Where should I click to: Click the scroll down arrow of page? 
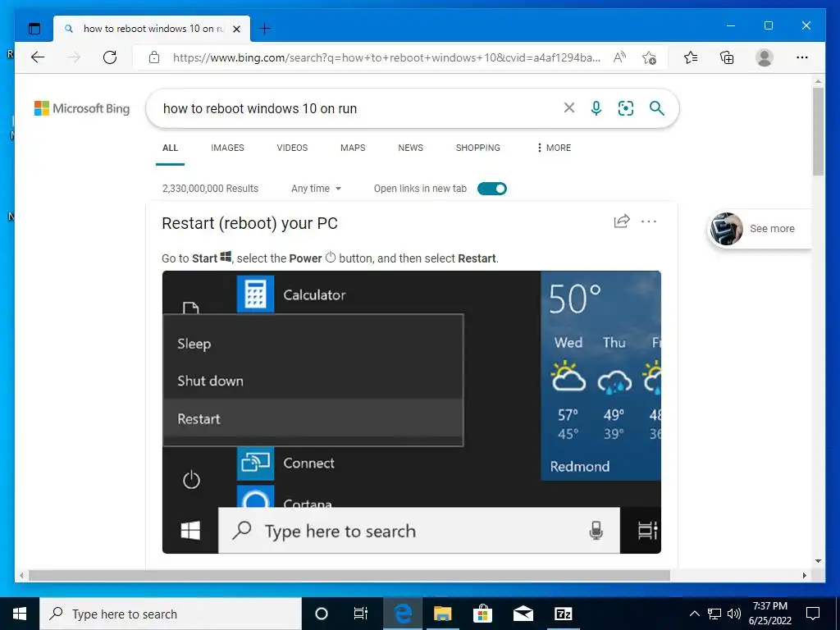tap(818, 561)
